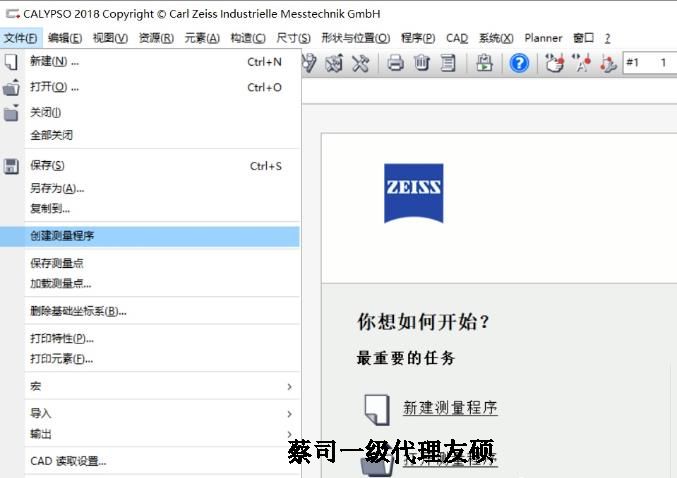Open the 构造(C) menu
Screen dimensions: 677x478
pos(248,38)
